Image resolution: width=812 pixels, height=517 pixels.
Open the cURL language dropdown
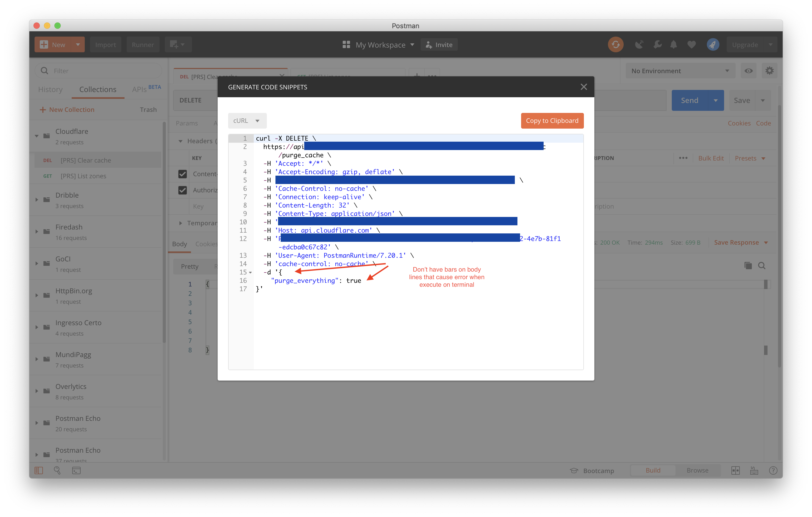click(247, 120)
